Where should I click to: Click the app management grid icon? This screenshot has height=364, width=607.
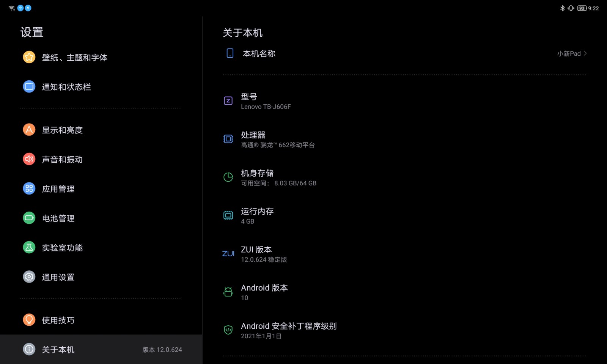[29, 188]
